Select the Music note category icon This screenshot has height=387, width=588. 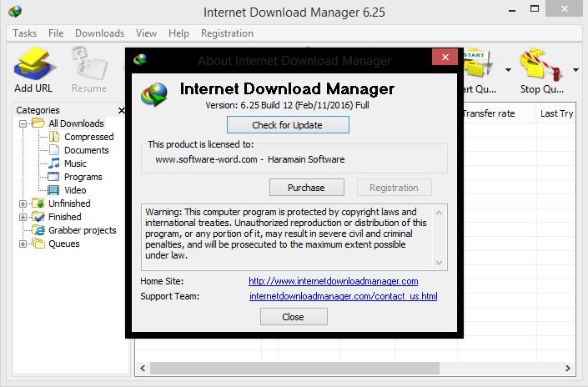[x=54, y=163]
